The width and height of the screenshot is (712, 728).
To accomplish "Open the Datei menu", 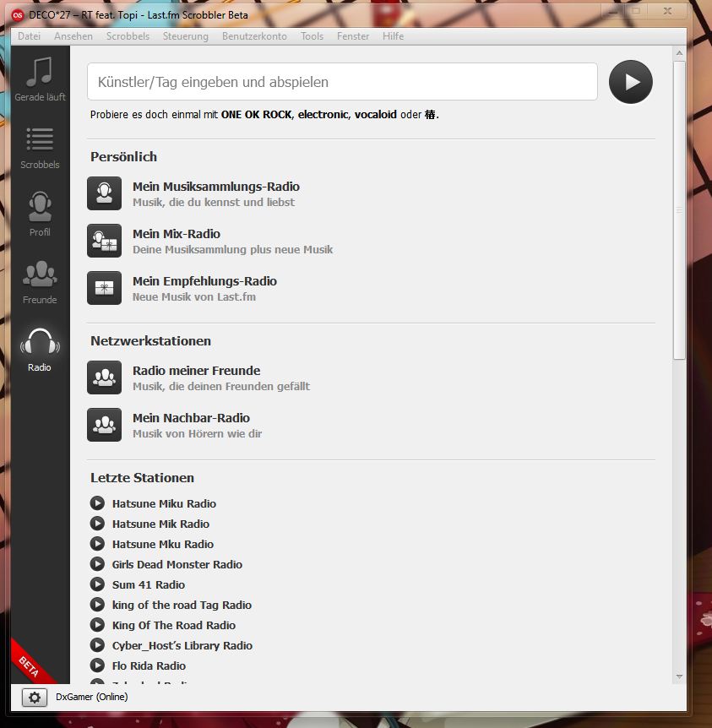I will (29, 36).
